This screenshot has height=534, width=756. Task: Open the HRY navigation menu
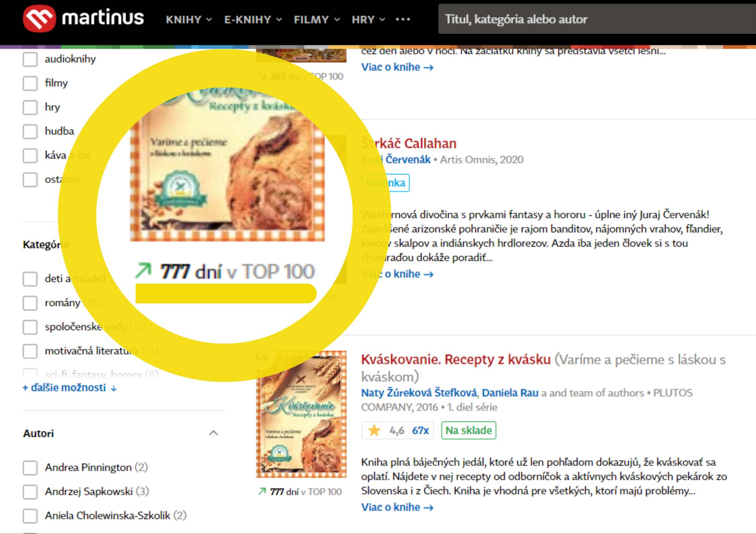coord(368,20)
